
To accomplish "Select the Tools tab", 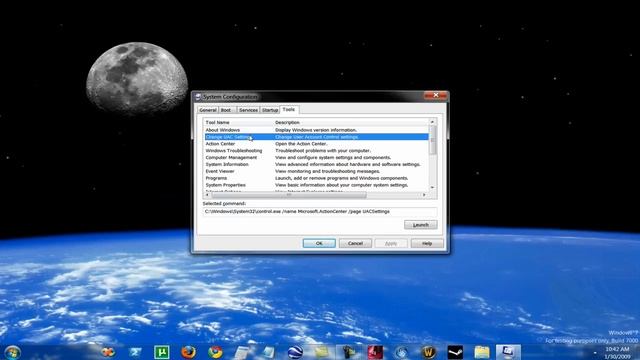I will 289,109.
